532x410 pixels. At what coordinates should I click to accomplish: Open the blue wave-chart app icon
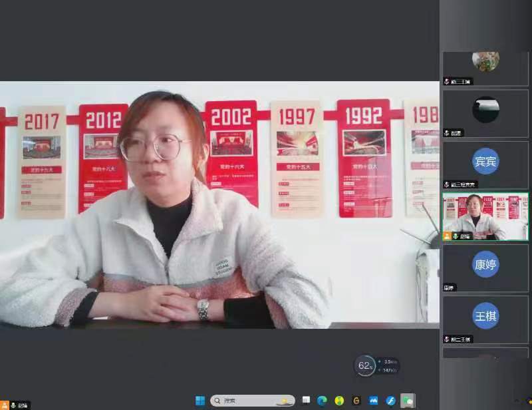374,401
